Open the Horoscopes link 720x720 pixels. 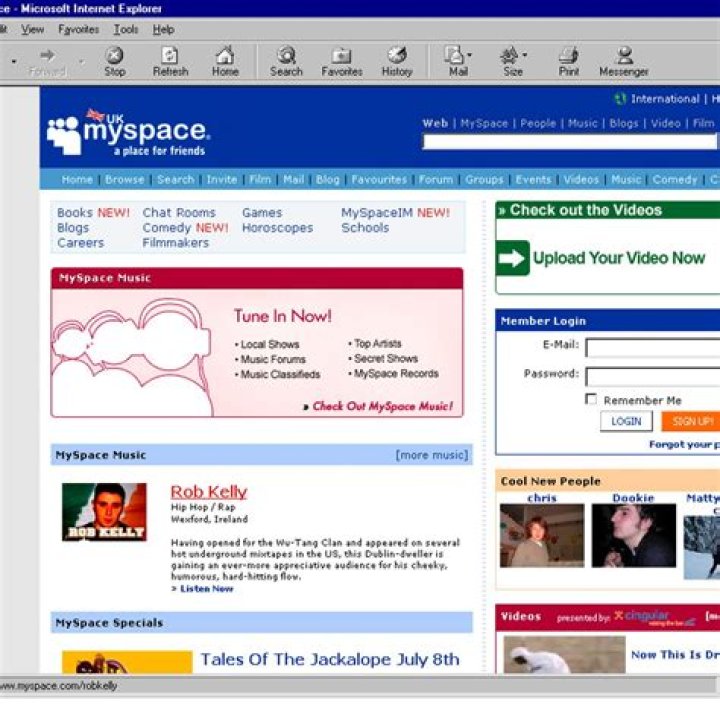click(277, 228)
